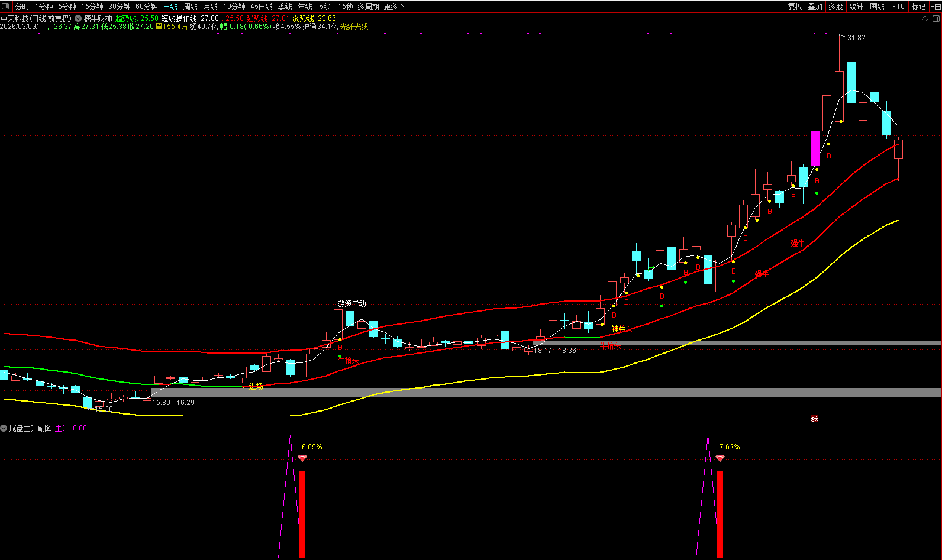The height and width of the screenshot is (560, 942).
Task: Click the right sidebar toggle icon
Action: point(935,18)
